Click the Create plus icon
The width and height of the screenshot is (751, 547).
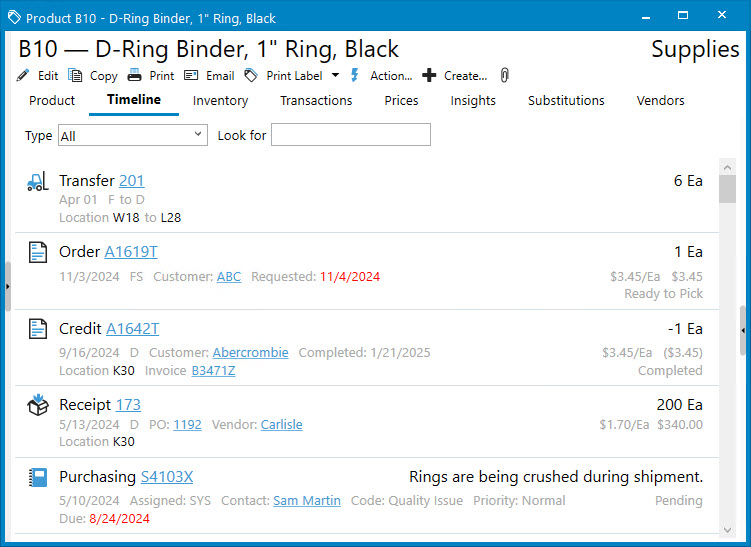(429, 76)
